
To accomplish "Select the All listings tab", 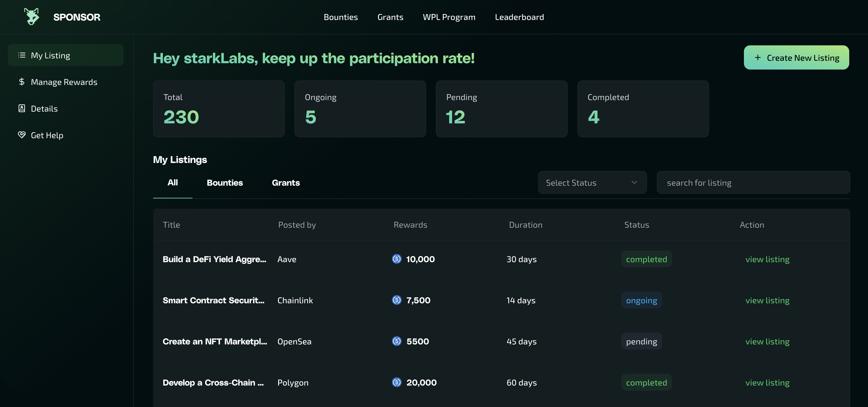I will (173, 182).
